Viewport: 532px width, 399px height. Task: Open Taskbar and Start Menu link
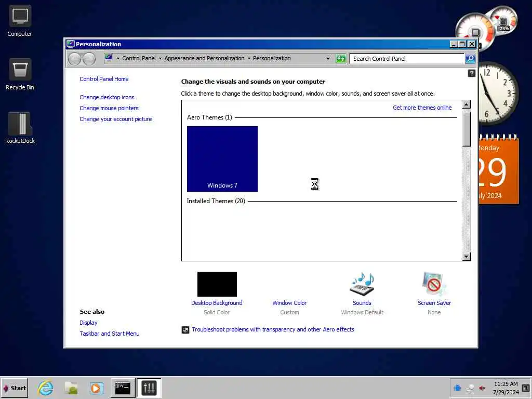[x=110, y=334]
